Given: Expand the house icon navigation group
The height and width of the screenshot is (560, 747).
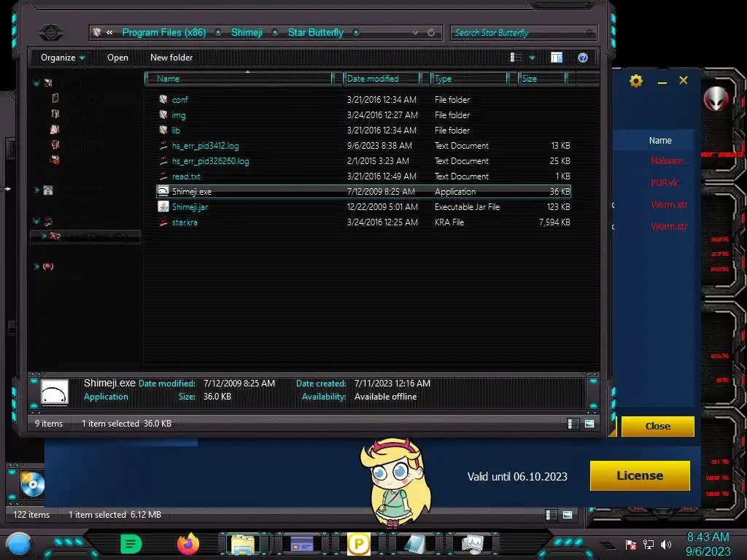Looking at the screenshot, I should [36, 190].
